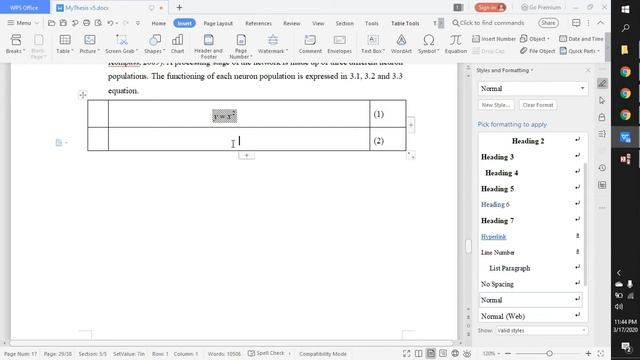
Task: Click Go Premium
Action: point(541,7)
